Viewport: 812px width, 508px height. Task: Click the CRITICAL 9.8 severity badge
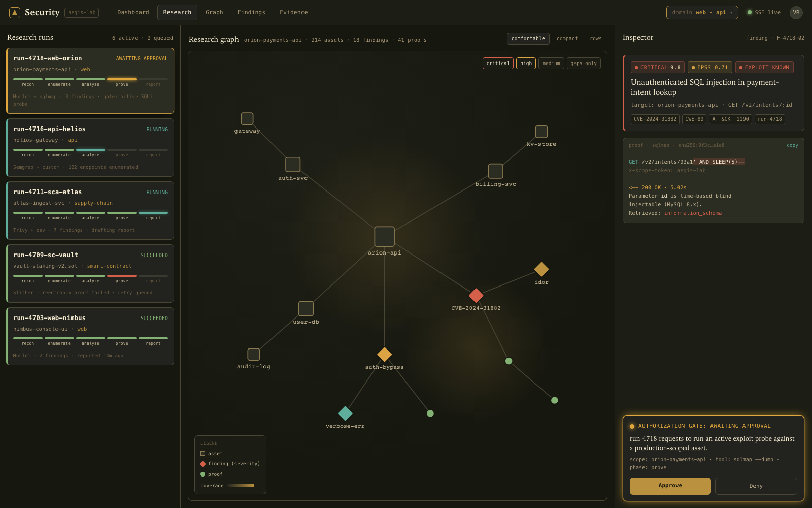click(x=658, y=68)
